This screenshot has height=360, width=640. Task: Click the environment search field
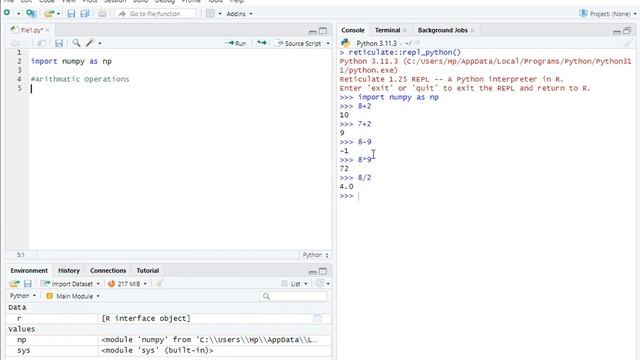[x=293, y=296]
